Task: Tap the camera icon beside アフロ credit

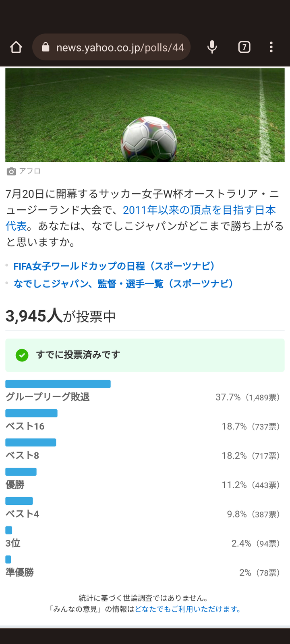Action: point(11,171)
